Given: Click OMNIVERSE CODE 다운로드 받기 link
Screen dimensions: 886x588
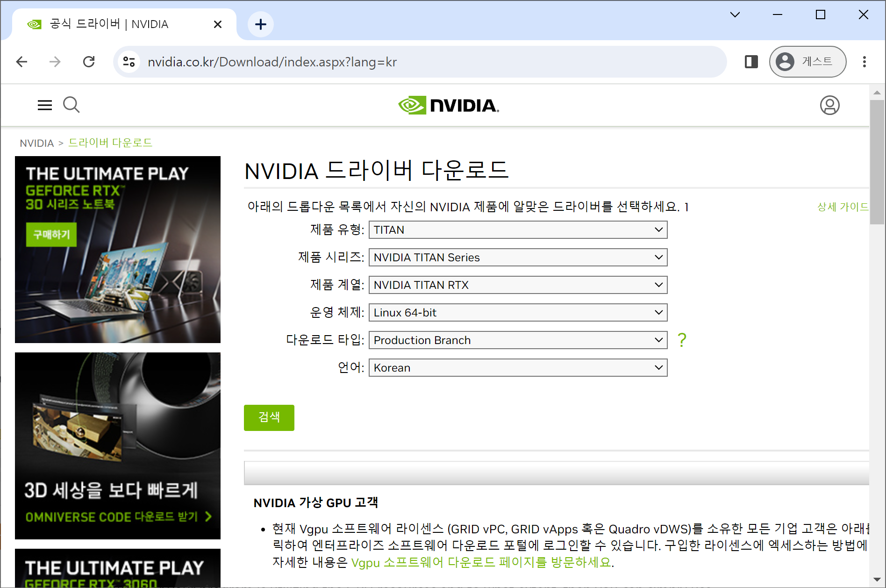Looking at the screenshot, I should pyautogui.click(x=119, y=517).
